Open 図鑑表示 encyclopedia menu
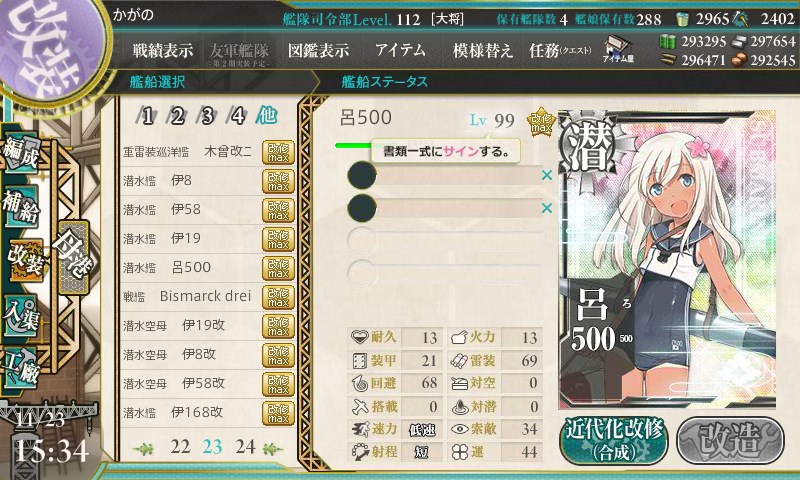 coord(318,50)
